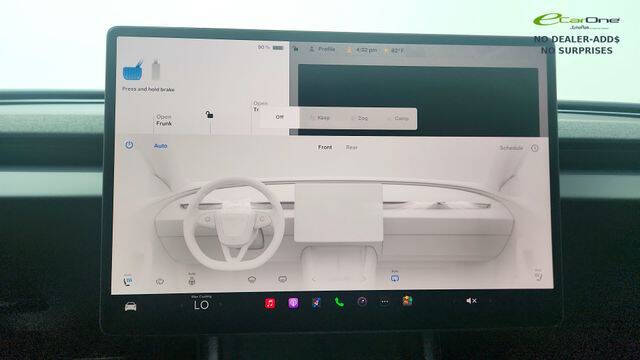Tap the center screen in cabin illustration
Screen dimensions: 640x360
tap(338, 212)
